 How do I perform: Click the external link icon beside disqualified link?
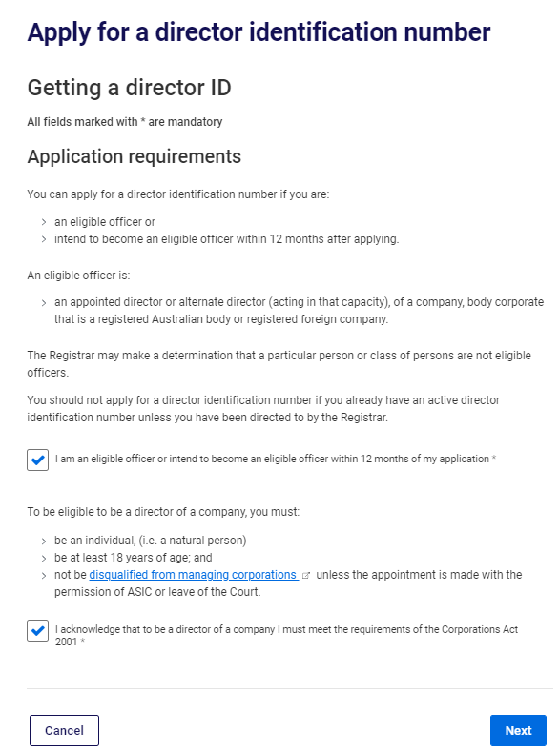click(x=306, y=575)
